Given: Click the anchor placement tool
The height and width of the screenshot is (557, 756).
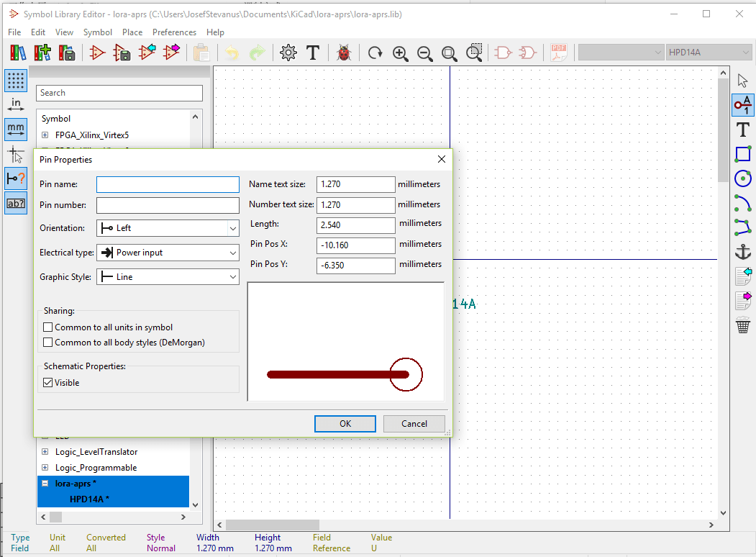Looking at the screenshot, I should point(743,251).
